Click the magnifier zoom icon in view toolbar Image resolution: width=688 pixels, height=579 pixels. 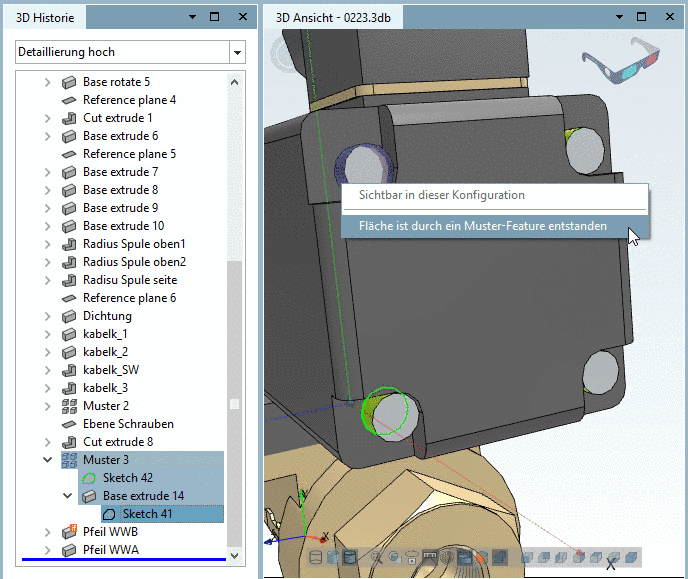376,557
